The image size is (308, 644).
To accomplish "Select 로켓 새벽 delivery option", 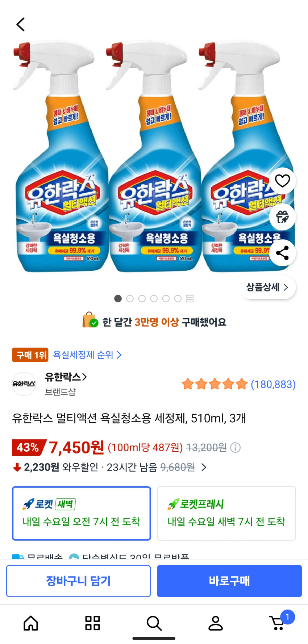I will tap(82, 513).
